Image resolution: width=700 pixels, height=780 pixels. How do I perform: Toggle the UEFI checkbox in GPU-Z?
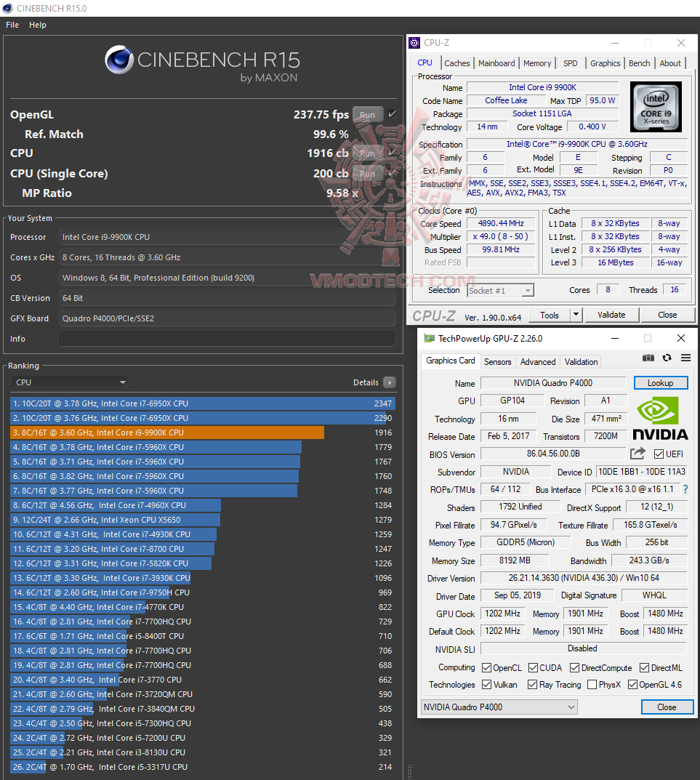click(x=659, y=454)
